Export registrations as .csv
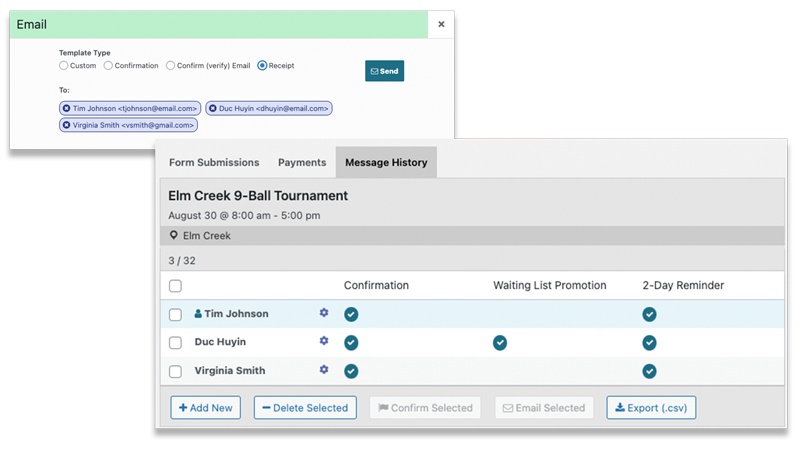Screen dimensions: 800x449 [651, 408]
